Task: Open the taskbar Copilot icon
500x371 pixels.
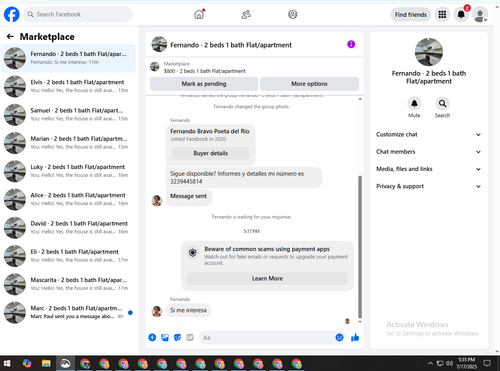Action: [x=27, y=363]
